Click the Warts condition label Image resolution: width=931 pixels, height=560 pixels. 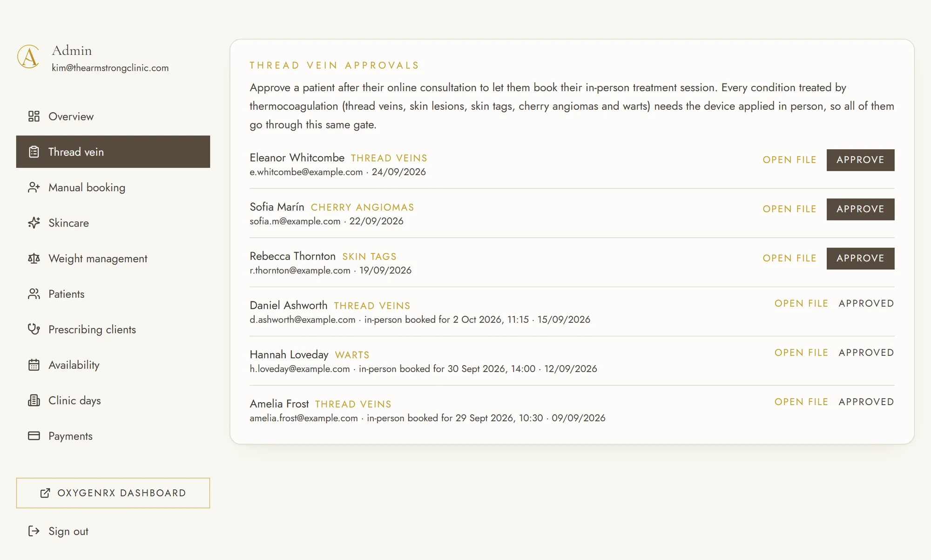(x=352, y=355)
